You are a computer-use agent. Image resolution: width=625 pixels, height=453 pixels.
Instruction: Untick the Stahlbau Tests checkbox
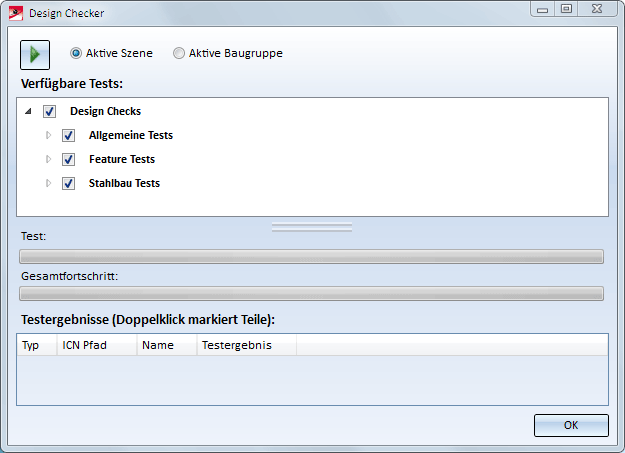click(x=69, y=183)
